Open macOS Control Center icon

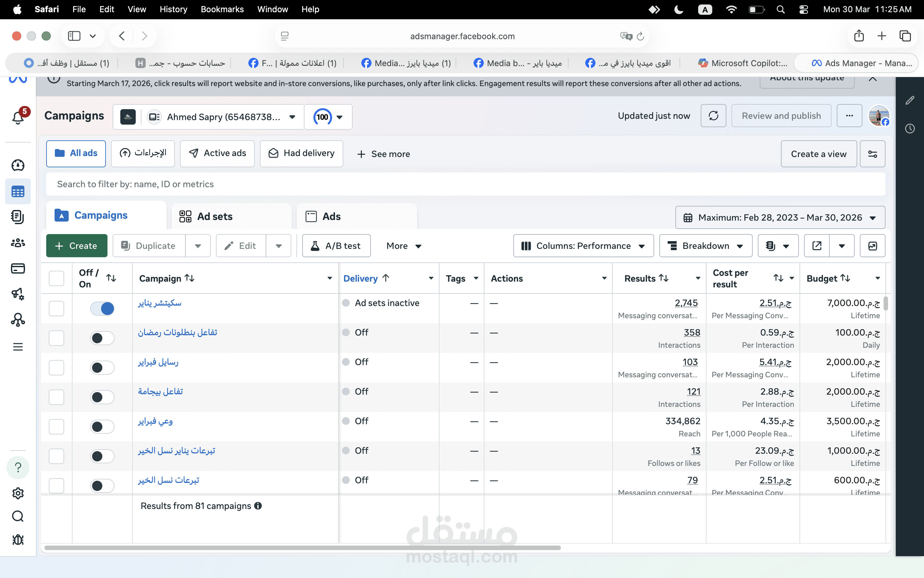pyautogui.click(x=804, y=9)
